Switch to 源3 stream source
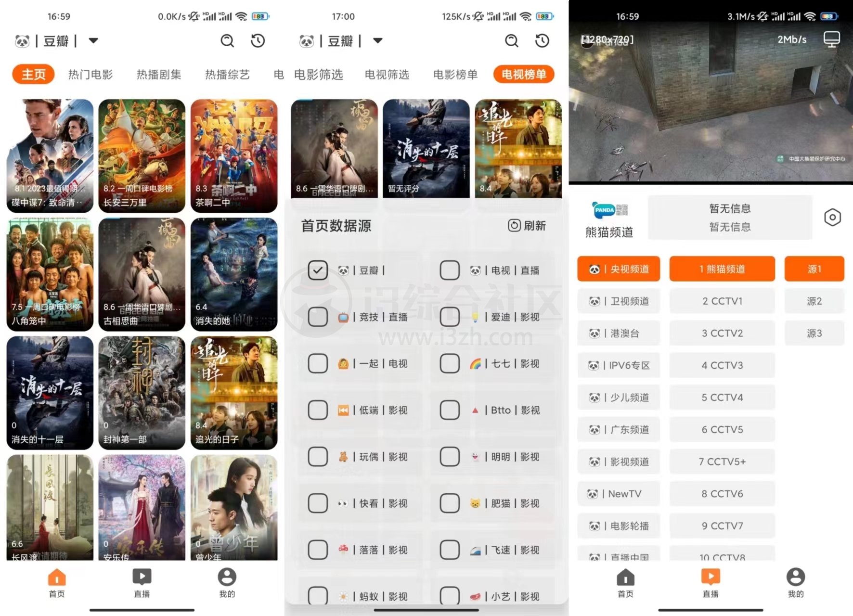This screenshot has height=616, width=853. pyautogui.click(x=814, y=333)
